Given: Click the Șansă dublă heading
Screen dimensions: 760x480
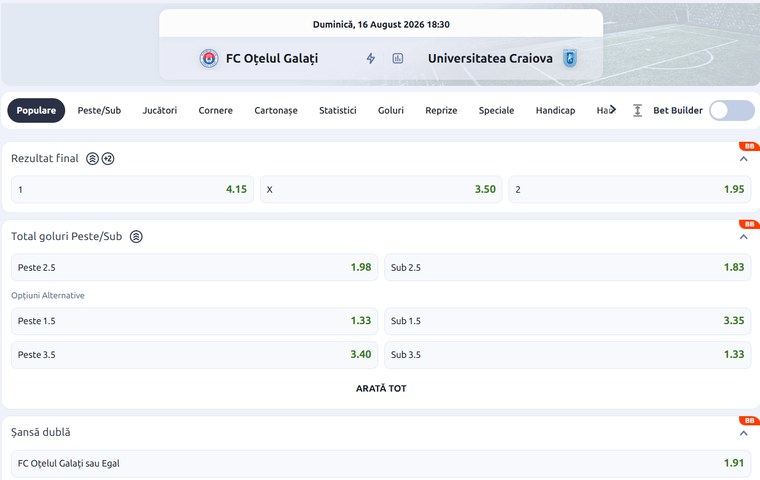Looking at the screenshot, I should pyautogui.click(x=41, y=432).
